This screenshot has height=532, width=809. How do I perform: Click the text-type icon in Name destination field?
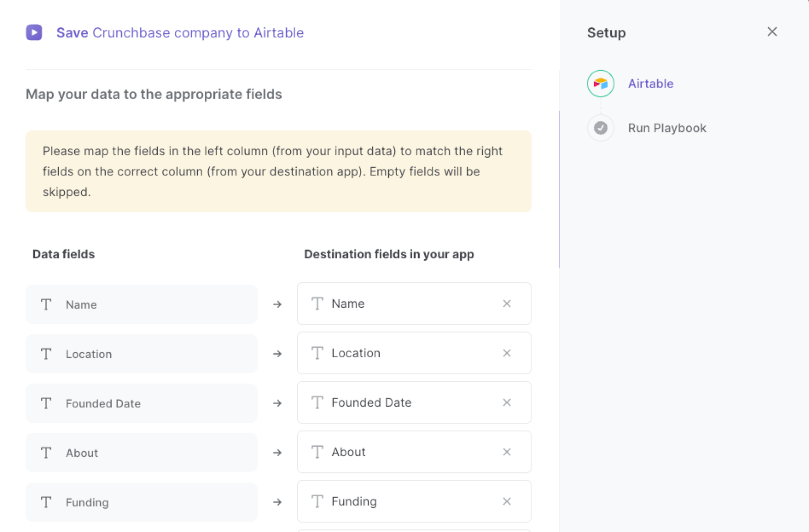[x=317, y=303]
